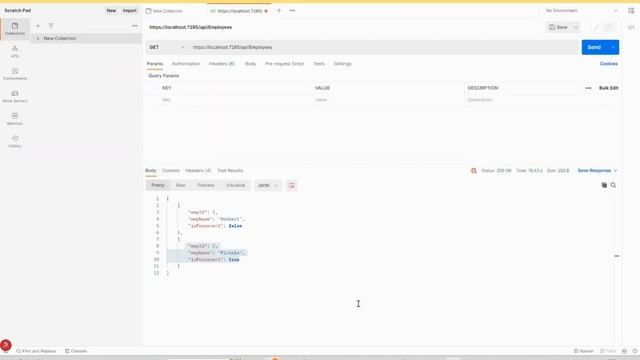
Task: Click the request URL input field
Action: [x=384, y=47]
